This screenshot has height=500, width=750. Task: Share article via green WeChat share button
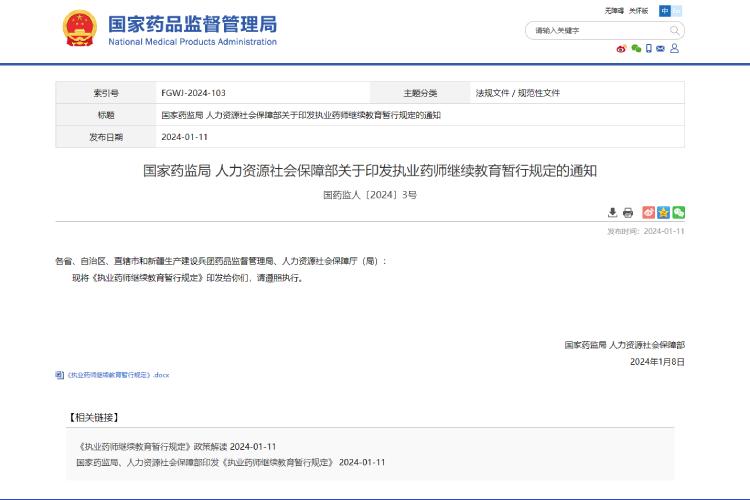679,212
